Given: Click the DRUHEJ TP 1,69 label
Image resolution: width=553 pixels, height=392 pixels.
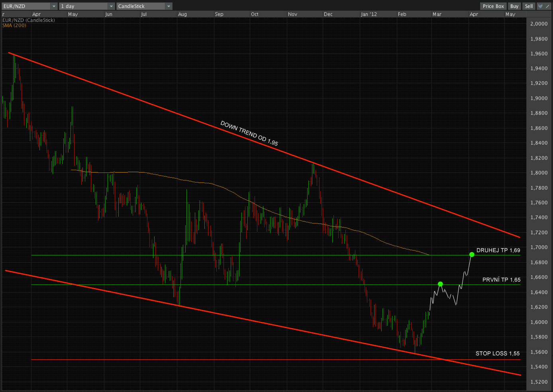Looking at the screenshot, I should tap(498, 250).
